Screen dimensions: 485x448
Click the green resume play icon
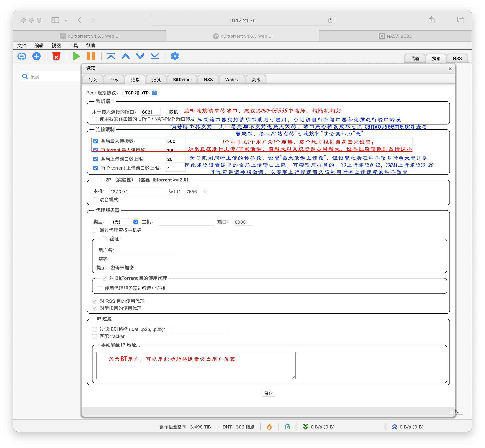76,56
